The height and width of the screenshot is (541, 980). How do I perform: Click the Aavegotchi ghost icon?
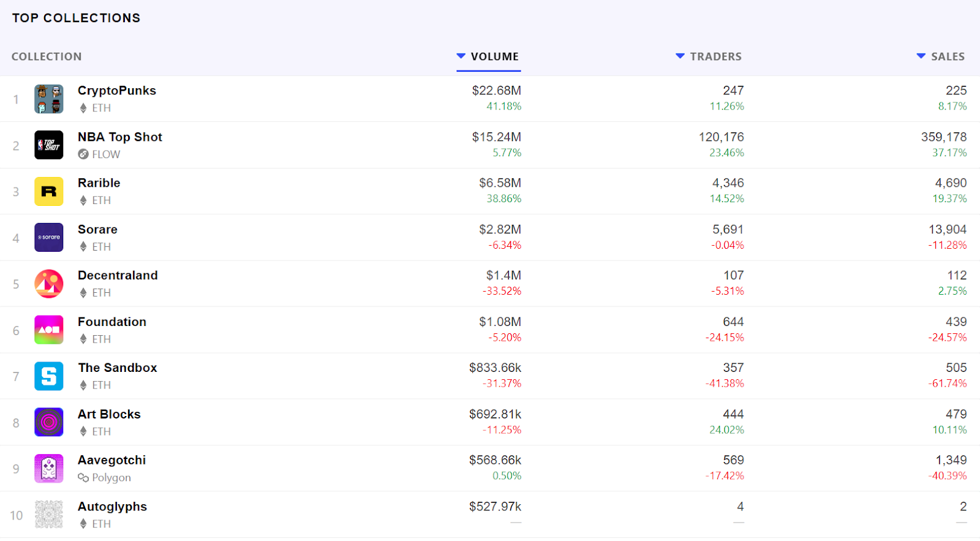(49, 469)
